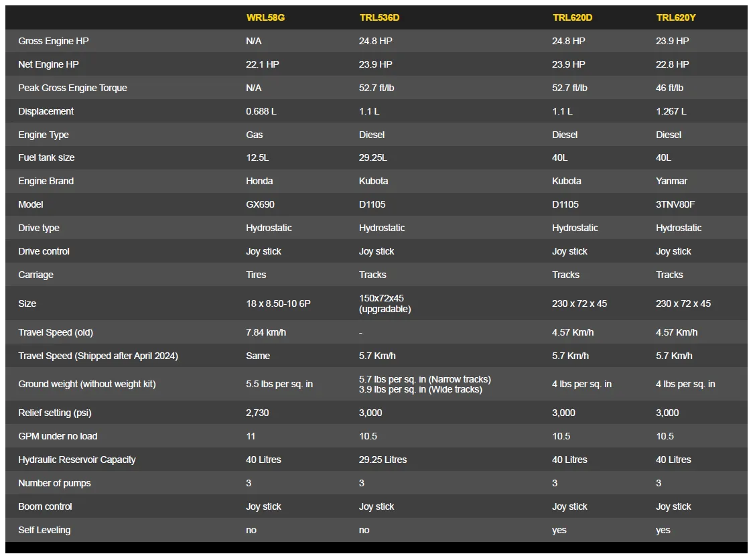The width and height of the screenshot is (753, 560).
Task: Click the TRL620Y self leveling yes cell
Action: pyautogui.click(x=663, y=531)
